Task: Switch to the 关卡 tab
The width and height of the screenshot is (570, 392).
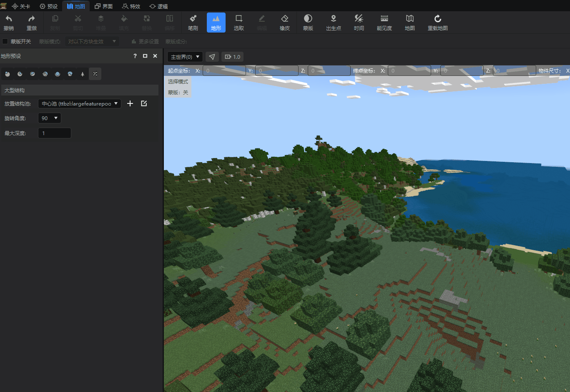Action: 21,6
